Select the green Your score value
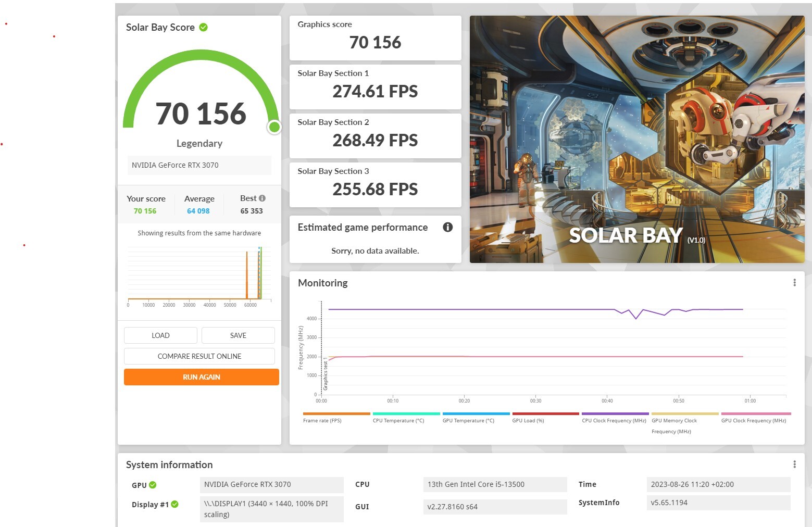Image resolution: width=812 pixels, height=527 pixels. pyautogui.click(x=145, y=211)
